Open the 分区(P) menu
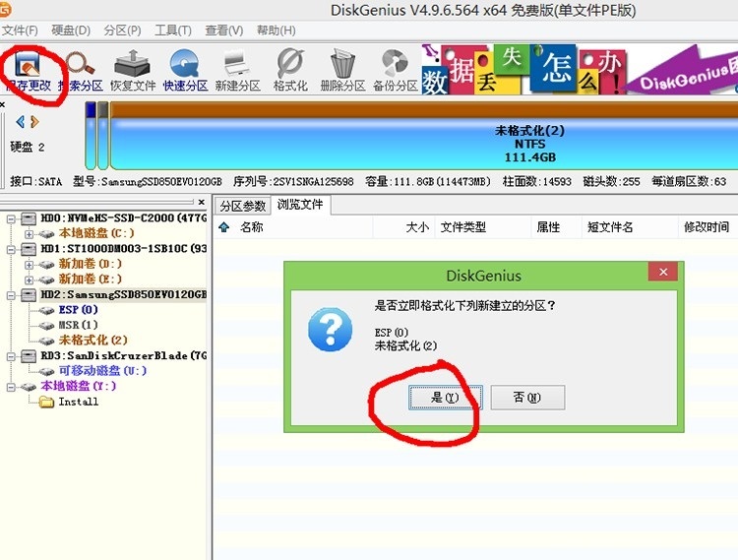Image resolution: width=738 pixels, height=560 pixels. 122,31
